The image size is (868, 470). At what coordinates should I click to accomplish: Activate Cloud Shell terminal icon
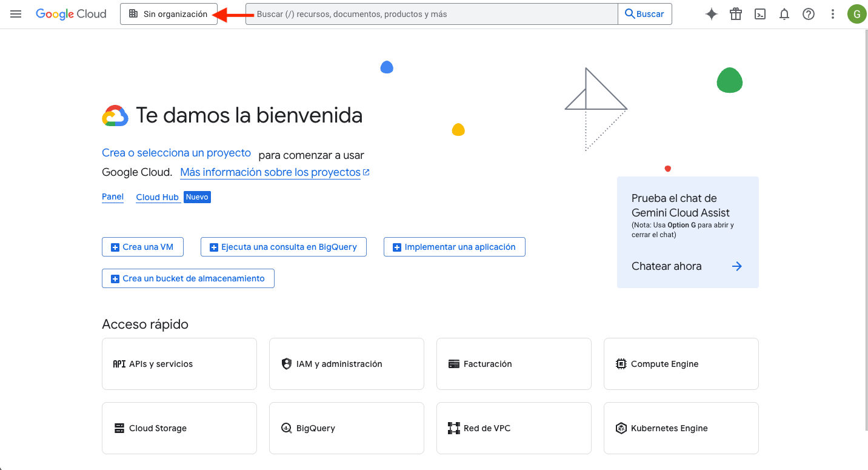coord(760,14)
